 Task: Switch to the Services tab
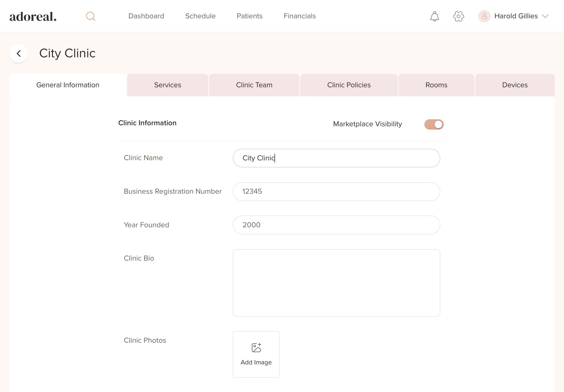(167, 85)
